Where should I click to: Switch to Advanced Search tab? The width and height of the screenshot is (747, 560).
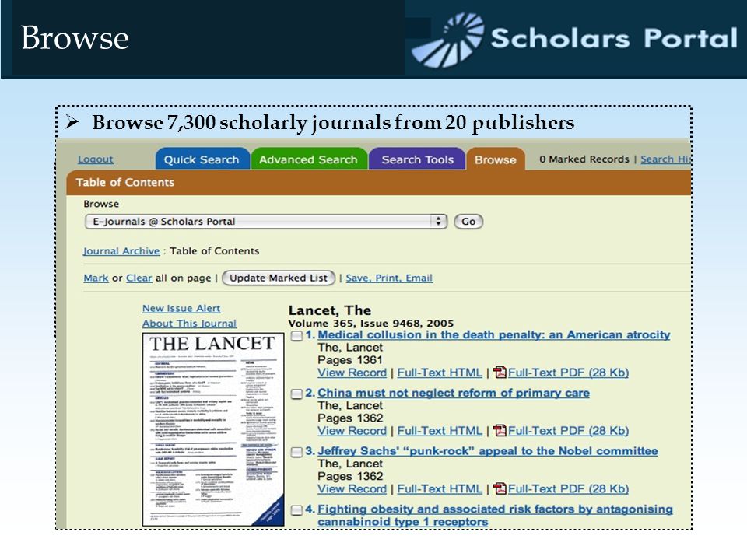309,159
